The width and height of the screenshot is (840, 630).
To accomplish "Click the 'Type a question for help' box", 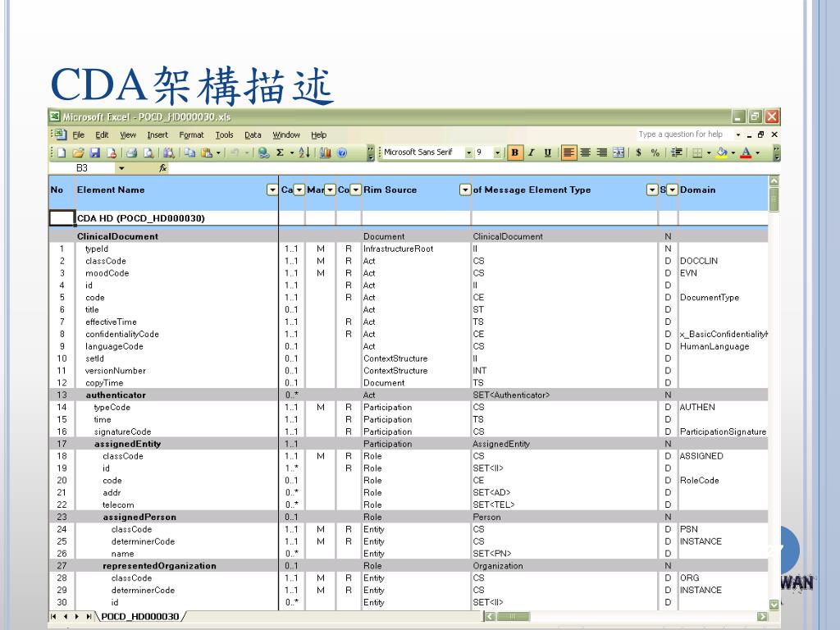I will (x=684, y=135).
